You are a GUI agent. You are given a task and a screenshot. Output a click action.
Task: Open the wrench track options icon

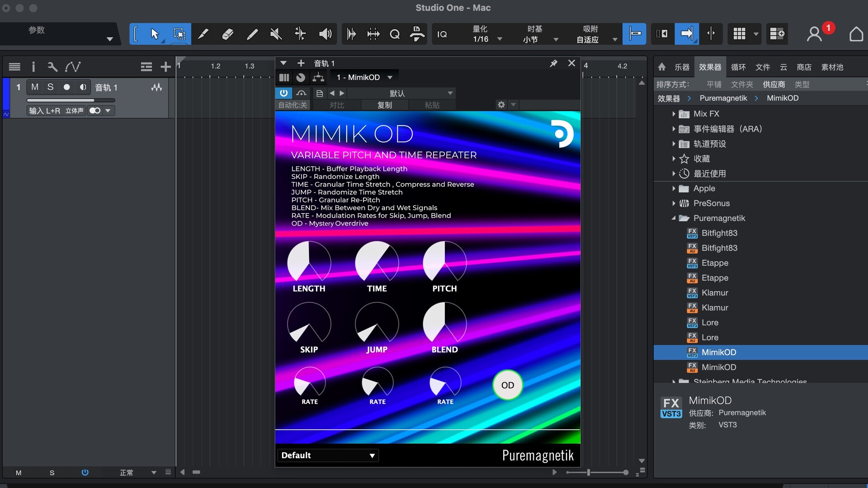(52, 67)
